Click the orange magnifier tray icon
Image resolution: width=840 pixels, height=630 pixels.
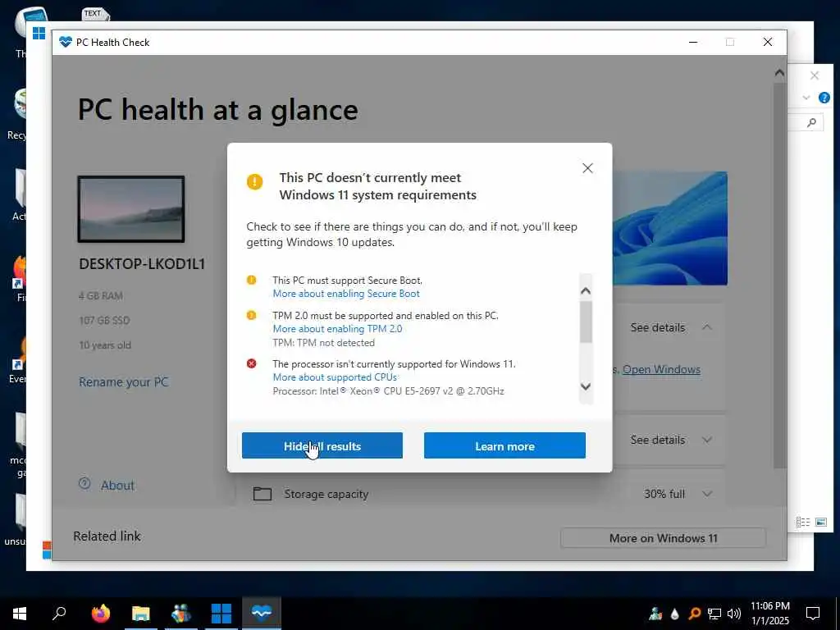pos(694,614)
